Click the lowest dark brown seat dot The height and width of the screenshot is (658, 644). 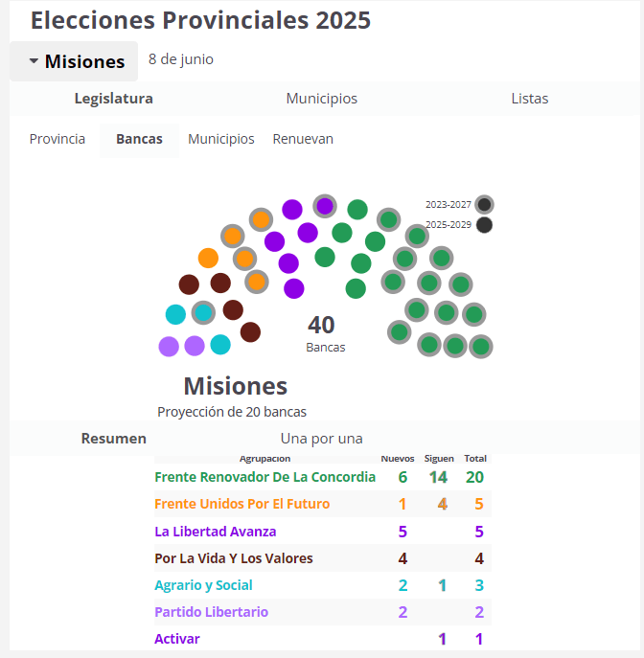coord(250,332)
